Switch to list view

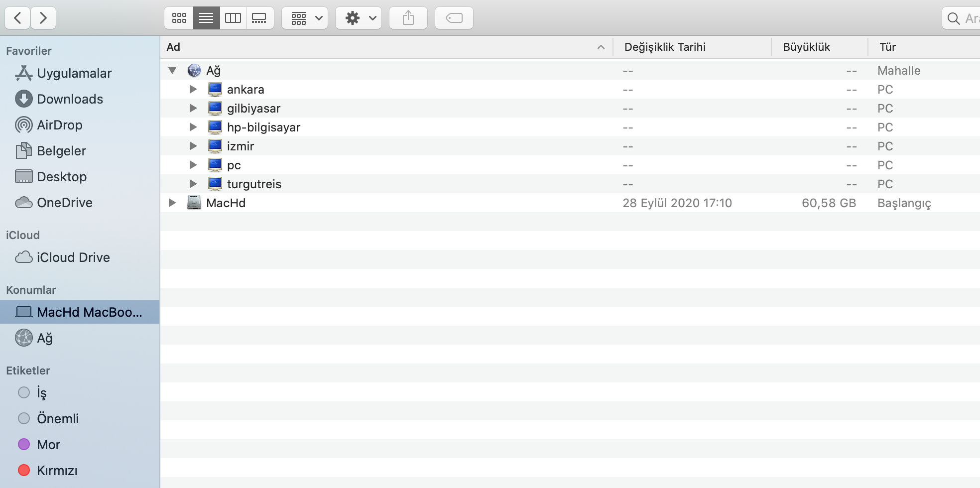(206, 18)
